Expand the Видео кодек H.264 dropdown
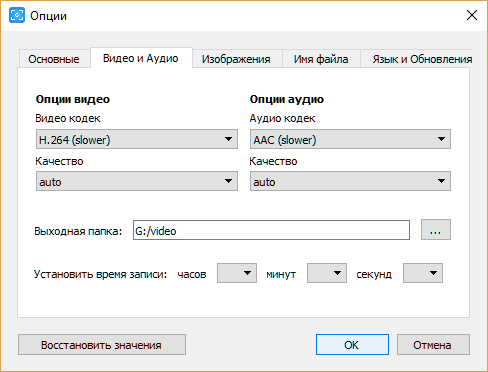 click(x=137, y=139)
